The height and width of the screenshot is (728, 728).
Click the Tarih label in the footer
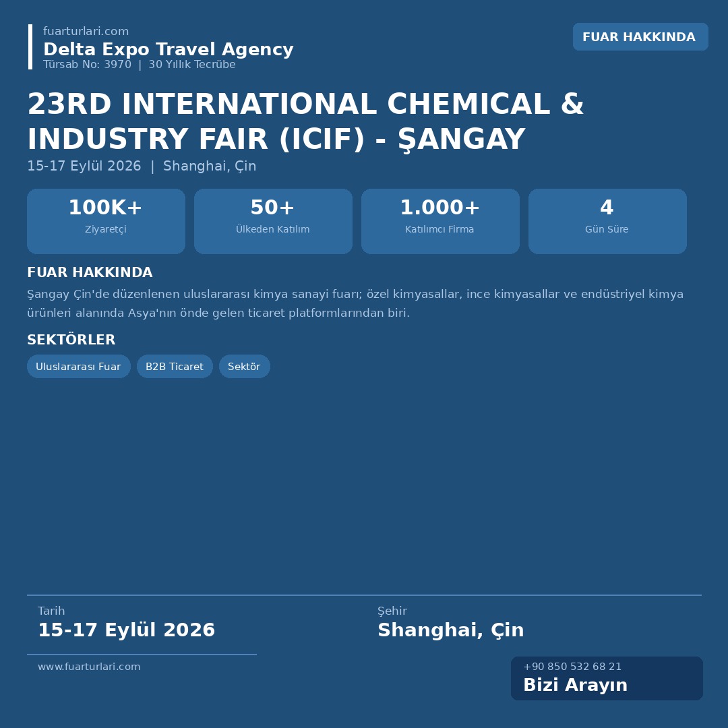click(x=51, y=611)
